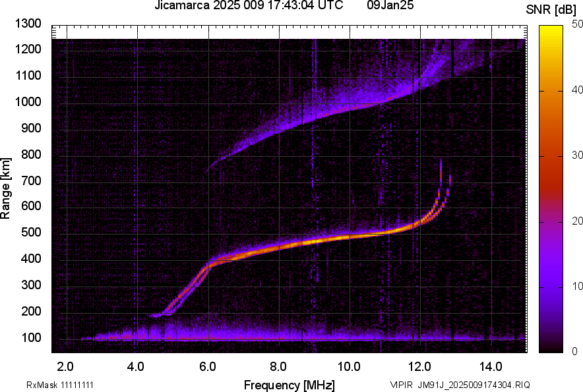Click the range axis label '1200'
The image size is (583, 392).
tap(28, 49)
